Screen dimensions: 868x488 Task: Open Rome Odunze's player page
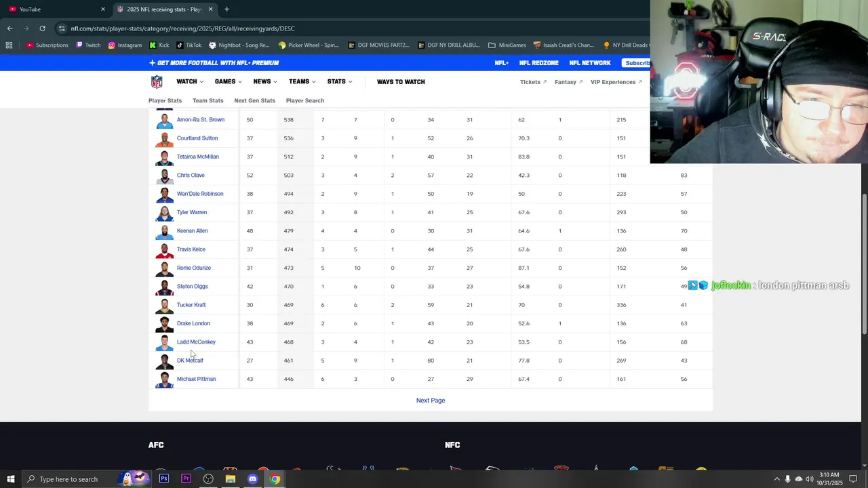click(193, 268)
